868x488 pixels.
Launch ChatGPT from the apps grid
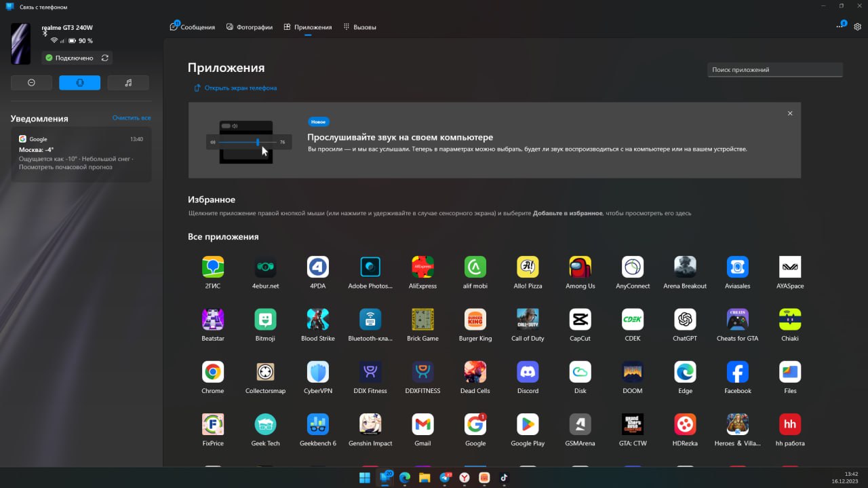[x=685, y=320]
